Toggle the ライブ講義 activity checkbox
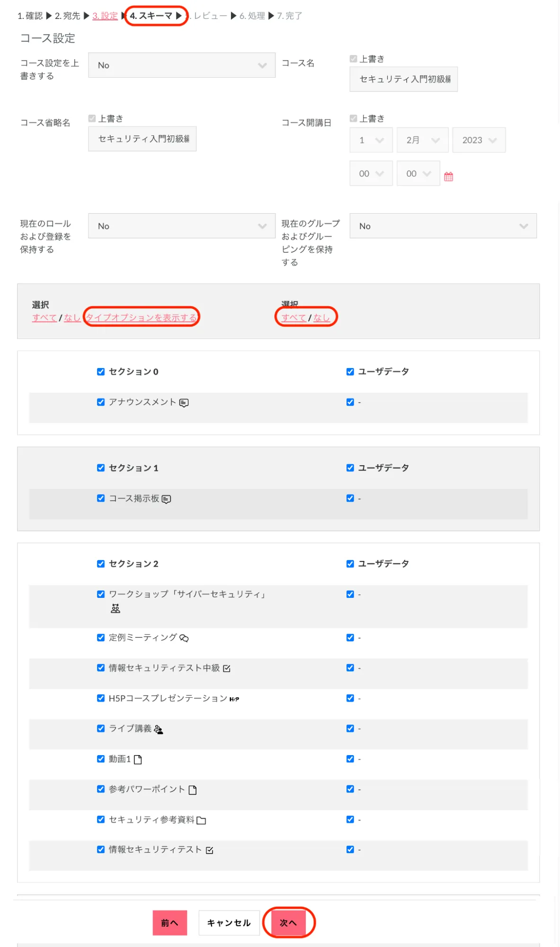The image size is (560, 947). [x=101, y=729]
